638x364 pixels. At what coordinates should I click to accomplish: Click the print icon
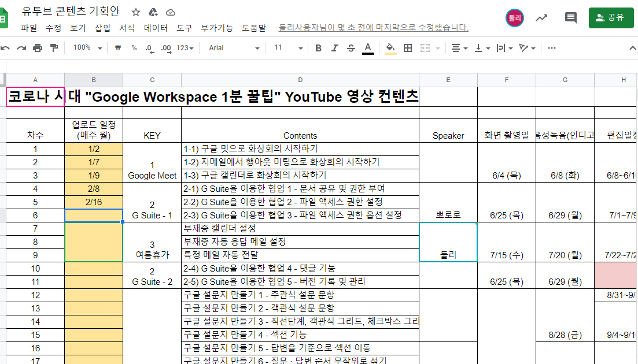[x=38, y=48]
